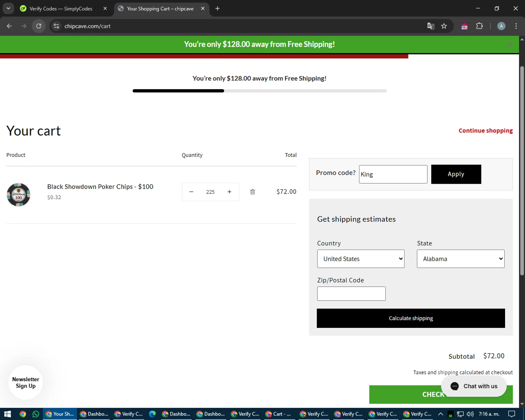Go back to the previous page
The width and height of the screenshot is (525, 420).
pos(9,26)
